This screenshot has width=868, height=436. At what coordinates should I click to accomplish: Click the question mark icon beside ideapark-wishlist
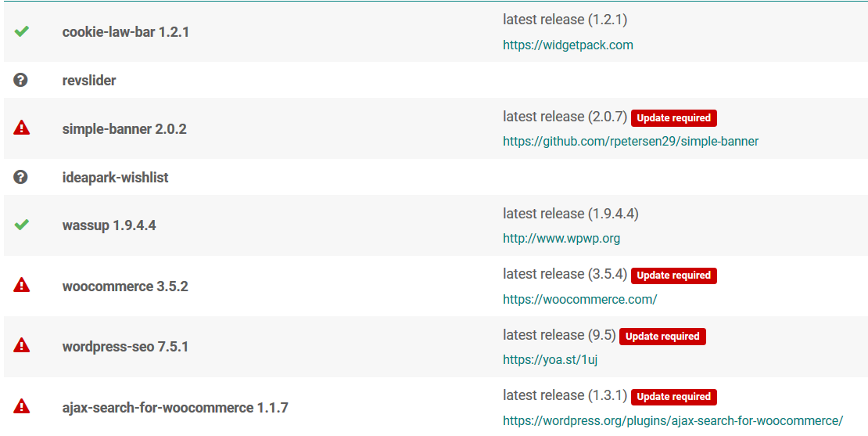click(x=20, y=177)
